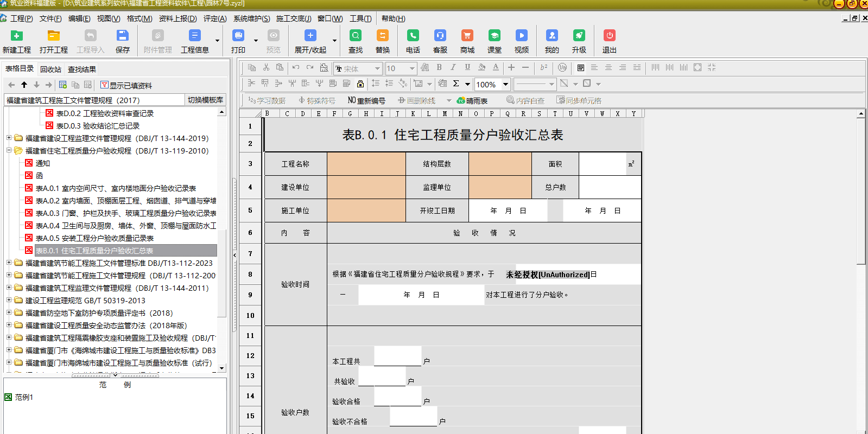The width and height of the screenshot is (868, 434).
Task: Expand 建设工程监理规范 GB/T 50319-2013 node
Action: (x=9, y=300)
